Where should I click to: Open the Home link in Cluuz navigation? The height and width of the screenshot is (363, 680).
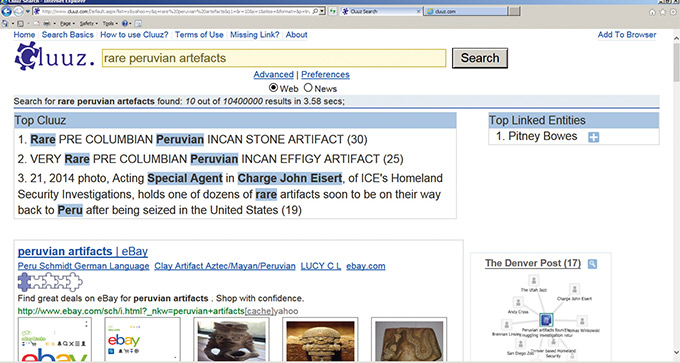[24, 35]
